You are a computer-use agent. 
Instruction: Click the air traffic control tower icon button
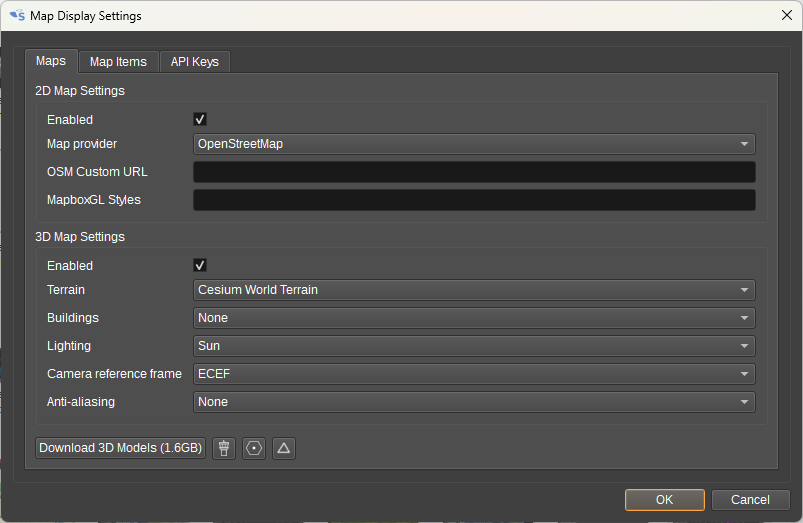click(224, 448)
